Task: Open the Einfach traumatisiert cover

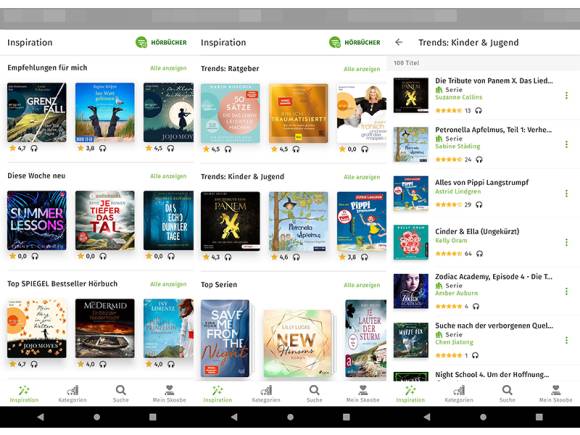Action: click(x=298, y=113)
